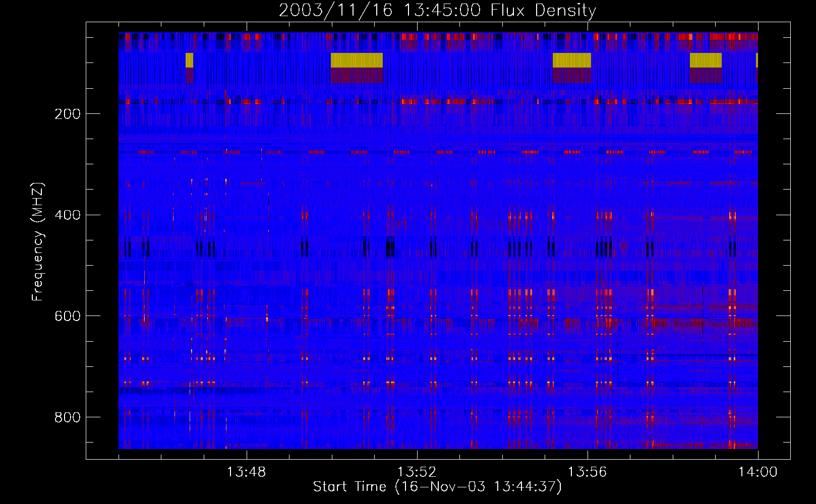The image size is (816, 504).
Task: Click the 13:56 time tick label
Action: (x=587, y=472)
